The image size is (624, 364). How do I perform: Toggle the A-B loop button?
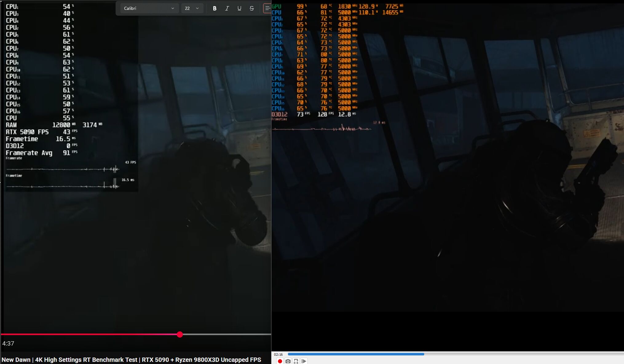(296, 361)
